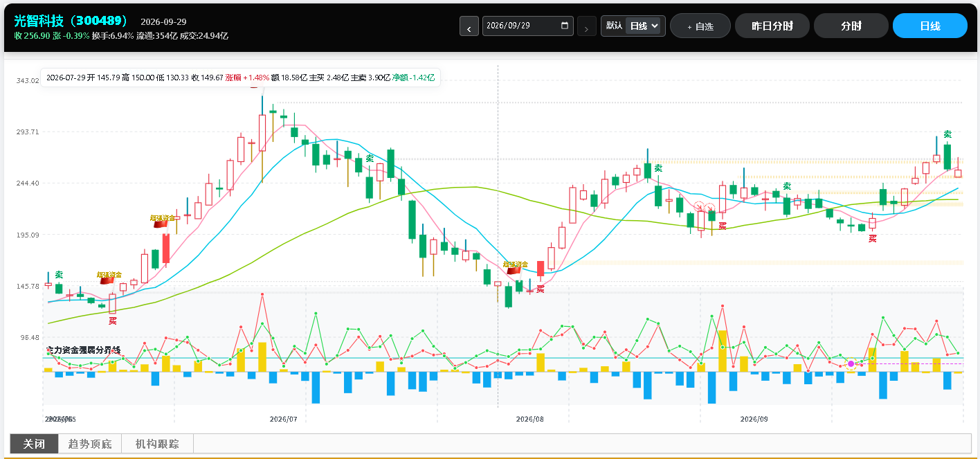
Task: Click the volume text 成交:24.94亿
Action: pyautogui.click(x=204, y=35)
